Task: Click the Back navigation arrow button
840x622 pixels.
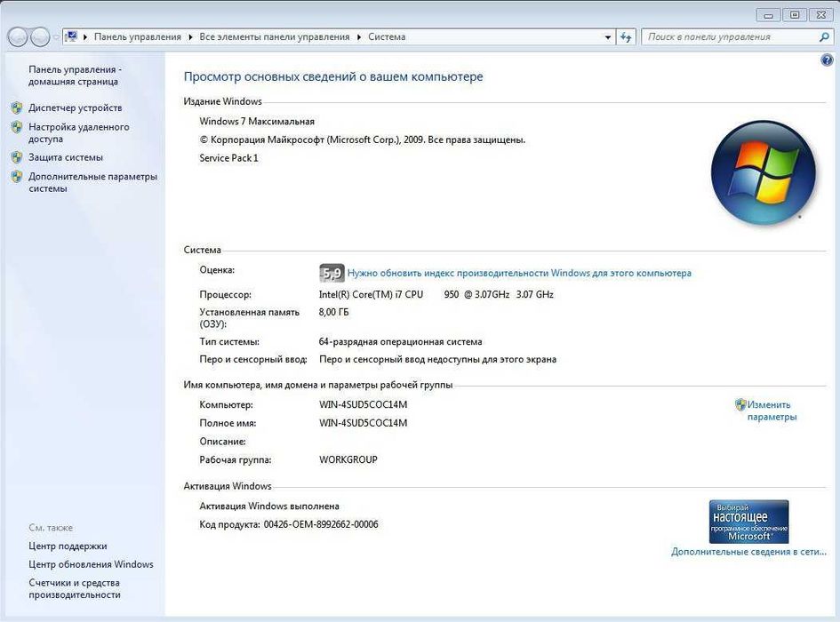Action: (17, 37)
